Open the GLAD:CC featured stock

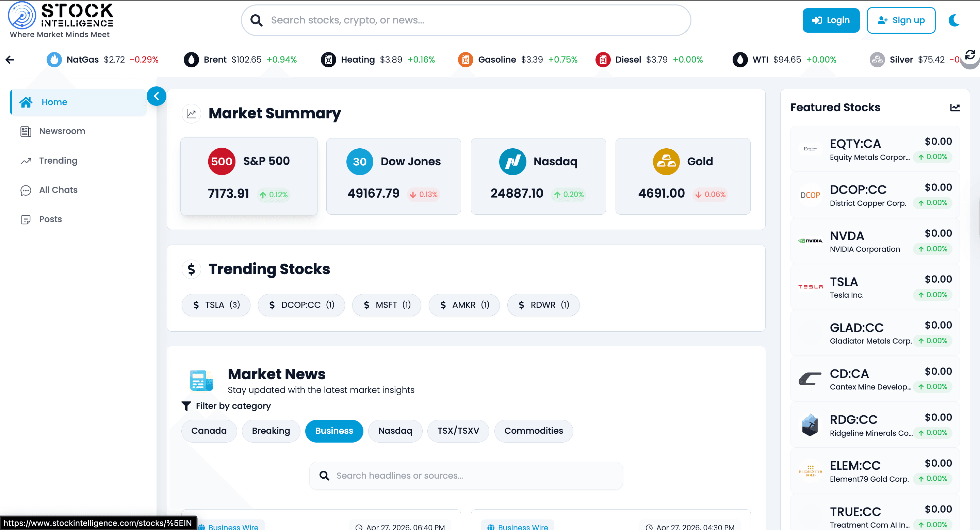(875, 333)
